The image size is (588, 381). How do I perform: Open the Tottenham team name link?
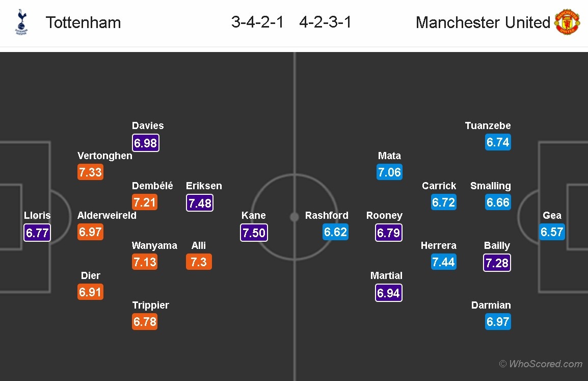click(84, 22)
